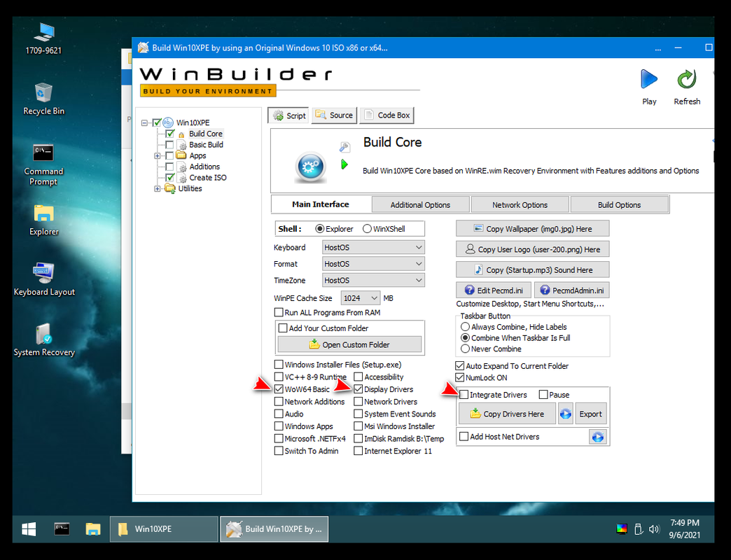Click the Refresh icon
The width and height of the screenshot is (731, 560).
pyautogui.click(x=687, y=80)
